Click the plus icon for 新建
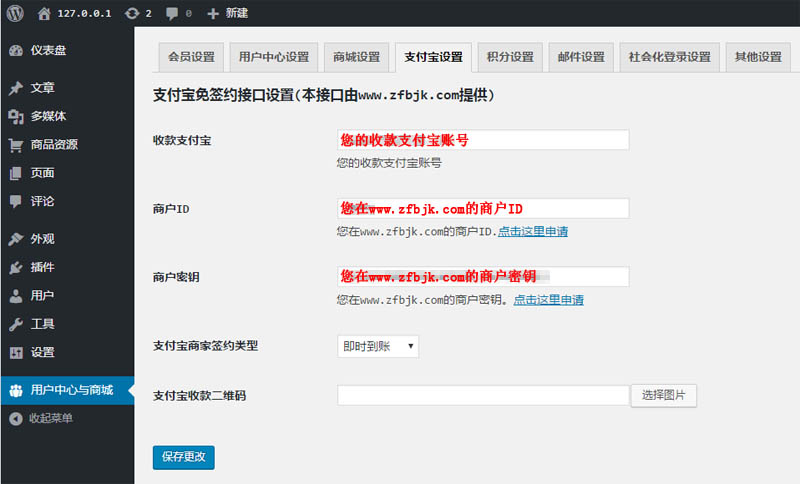The image size is (800, 484). click(213, 14)
